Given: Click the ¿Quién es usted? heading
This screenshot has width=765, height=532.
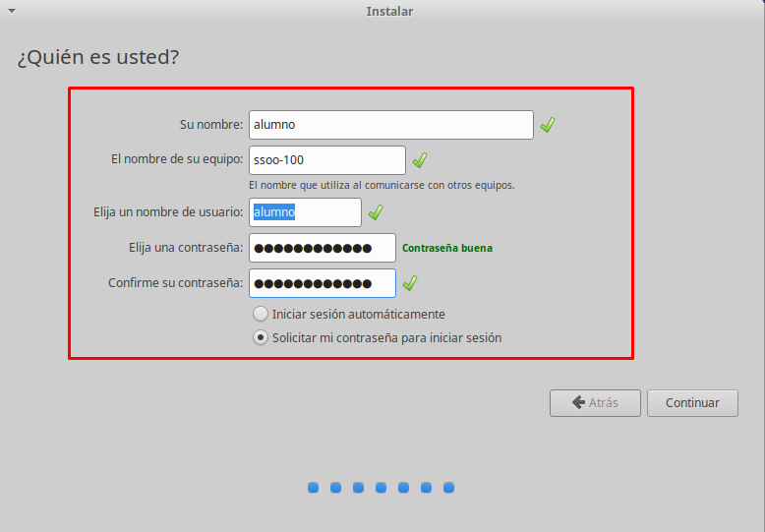Looking at the screenshot, I should 97,57.
